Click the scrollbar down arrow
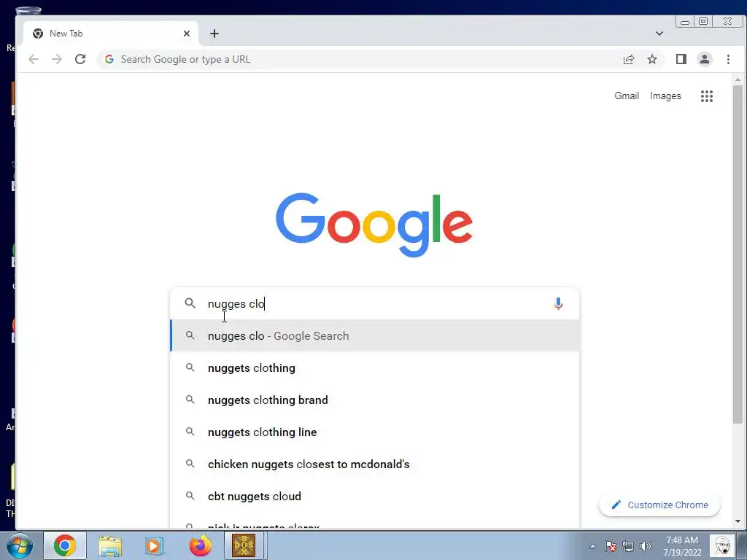Viewport: 747px width, 560px height. point(738,521)
